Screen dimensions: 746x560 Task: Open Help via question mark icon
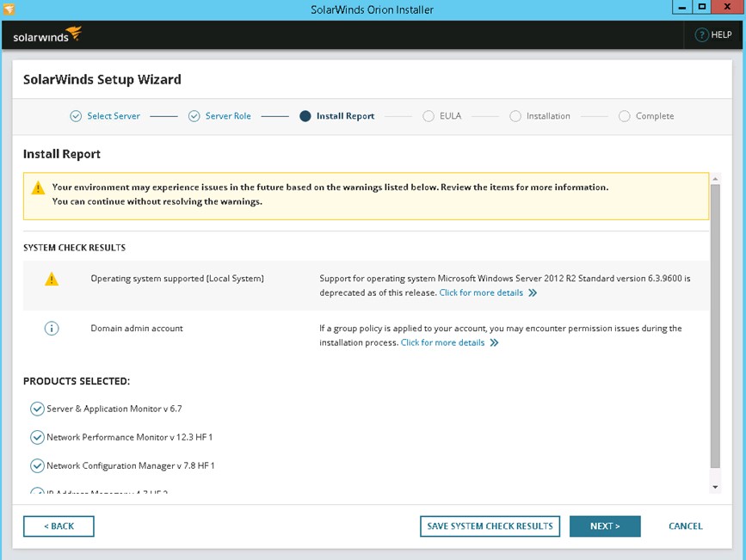[x=701, y=35]
